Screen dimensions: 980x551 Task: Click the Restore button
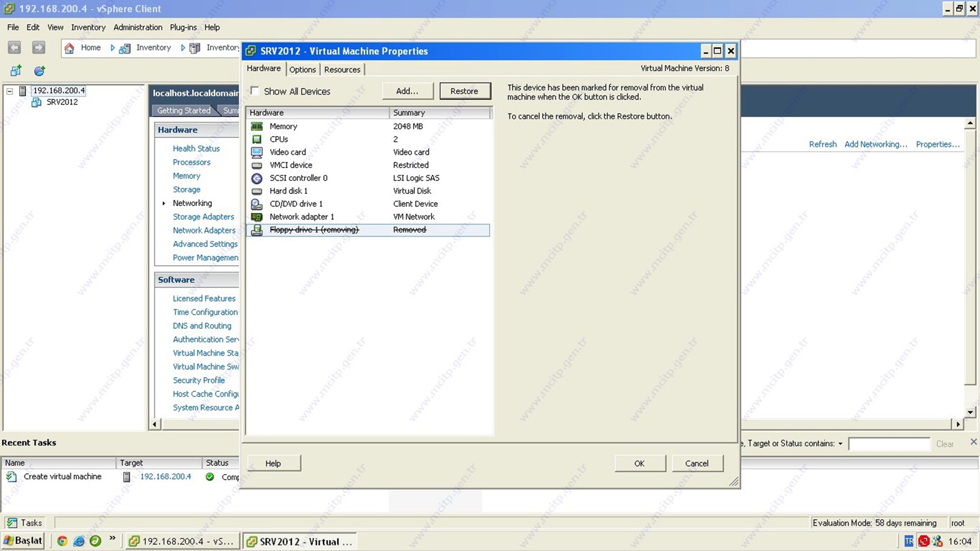click(x=465, y=91)
